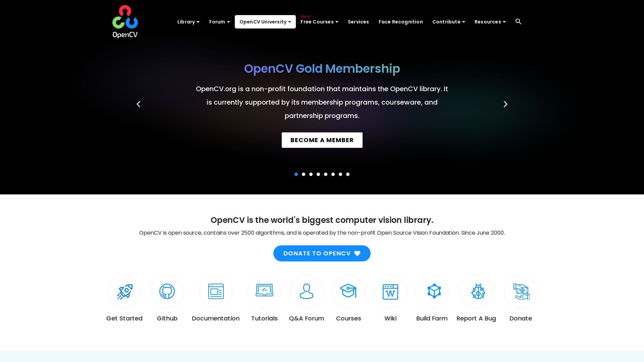The width and height of the screenshot is (644, 362).
Task: Select the Get Started rocket icon
Action: click(124, 291)
